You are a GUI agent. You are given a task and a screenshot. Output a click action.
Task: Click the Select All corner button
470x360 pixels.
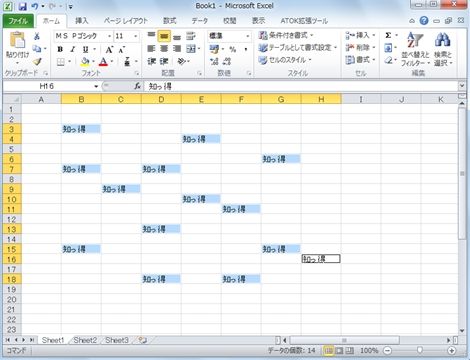click(x=12, y=99)
